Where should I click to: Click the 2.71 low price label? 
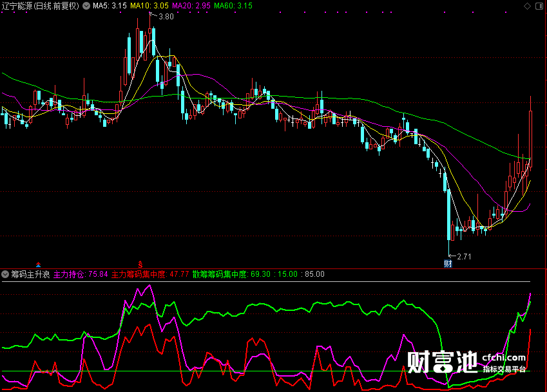tap(464, 257)
